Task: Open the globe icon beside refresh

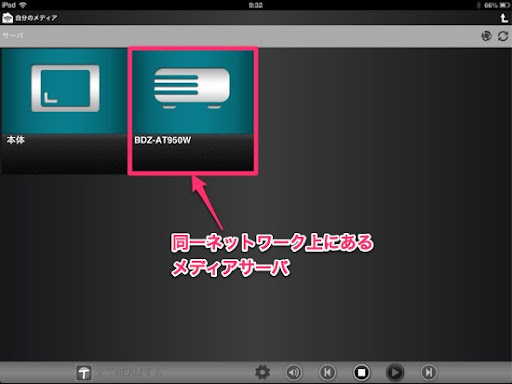Action: click(x=487, y=36)
